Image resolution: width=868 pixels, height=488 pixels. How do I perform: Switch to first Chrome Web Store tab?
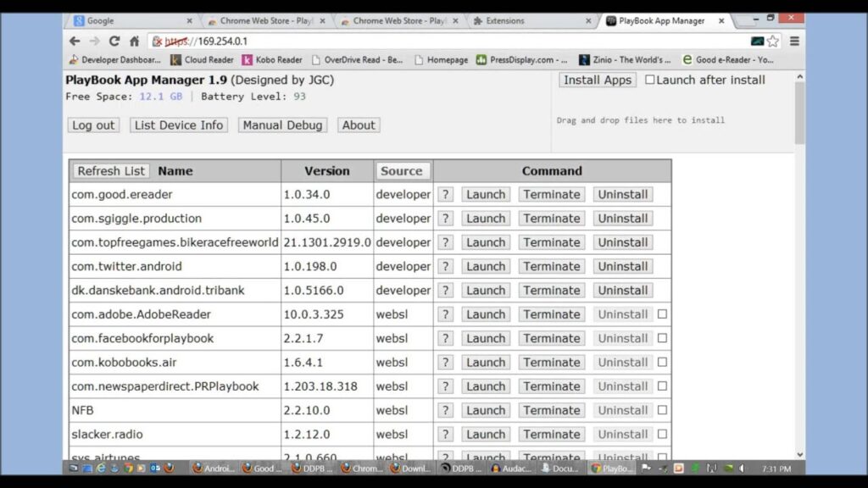pos(265,21)
